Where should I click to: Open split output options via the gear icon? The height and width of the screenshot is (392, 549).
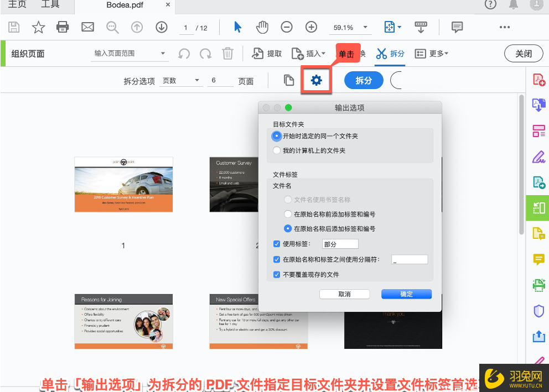point(316,80)
